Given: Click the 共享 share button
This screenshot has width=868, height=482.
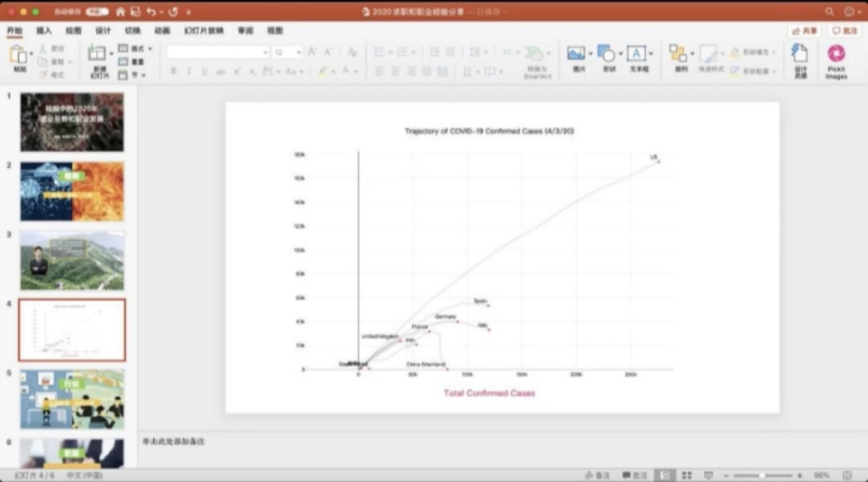Looking at the screenshot, I should tap(802, 29).
